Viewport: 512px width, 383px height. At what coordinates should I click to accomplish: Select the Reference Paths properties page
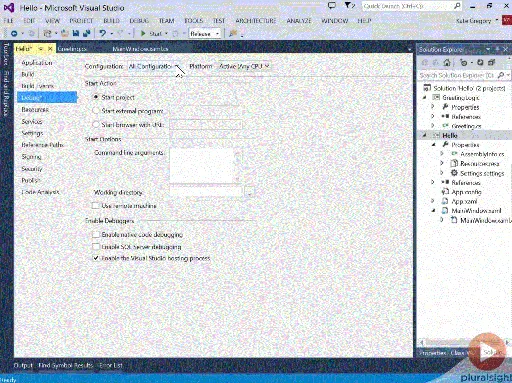(x=42, y=145)
